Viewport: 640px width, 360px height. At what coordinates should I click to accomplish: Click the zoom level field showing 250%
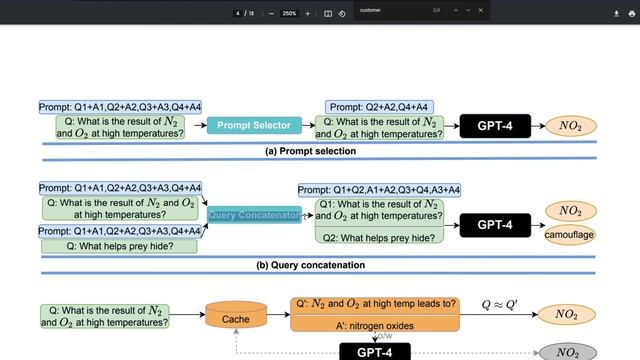pyautogui.click(x=289, y=13)
